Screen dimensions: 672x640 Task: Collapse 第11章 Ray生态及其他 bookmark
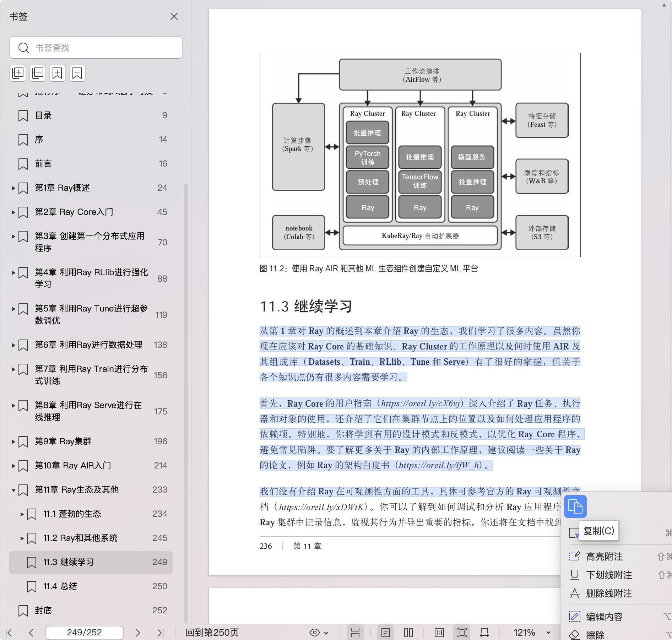(x=13, y=490)
